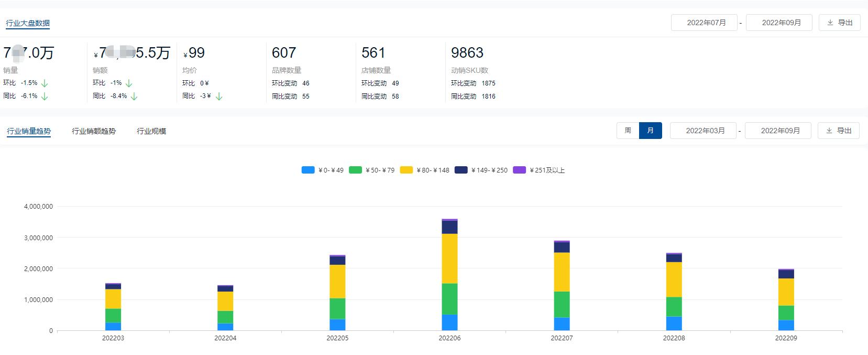Click the 202203 stacked bar

coord(113,307)
